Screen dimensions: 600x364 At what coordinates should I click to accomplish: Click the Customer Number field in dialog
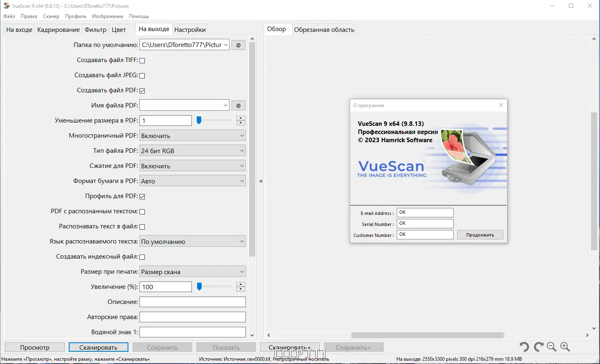tap(425, 234)
